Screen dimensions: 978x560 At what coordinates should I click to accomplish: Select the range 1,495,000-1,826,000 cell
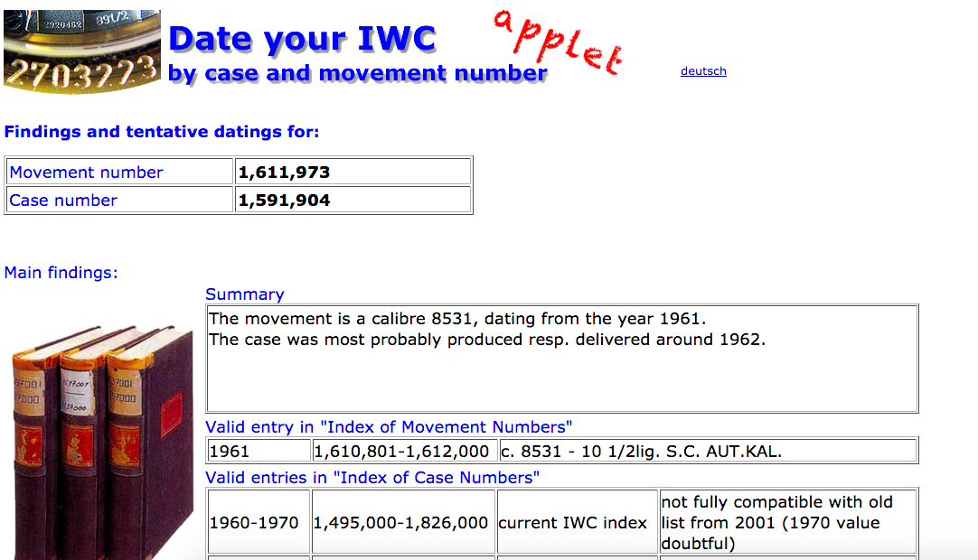click(403, 522)
